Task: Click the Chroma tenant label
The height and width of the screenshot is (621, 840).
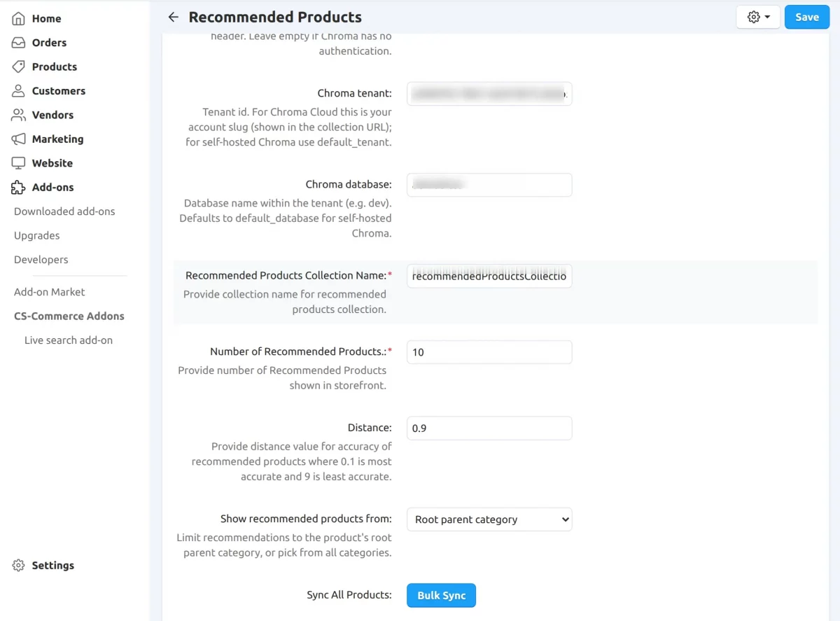Action: pyautogui.click(x=354, y=94)
